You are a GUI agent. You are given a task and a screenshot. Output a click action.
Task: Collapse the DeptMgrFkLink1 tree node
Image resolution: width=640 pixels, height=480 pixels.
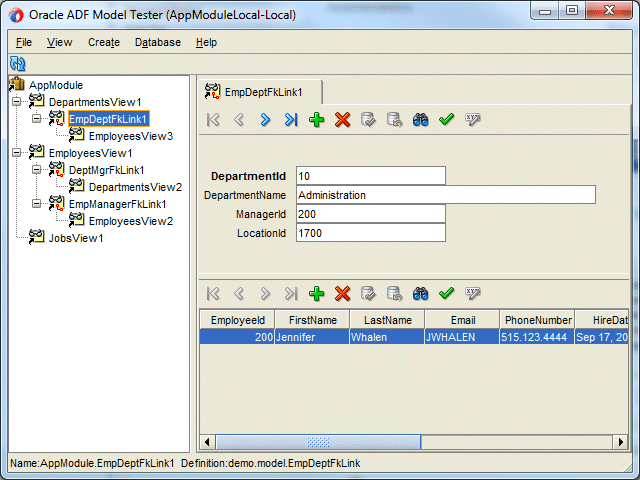click(37, 169)
